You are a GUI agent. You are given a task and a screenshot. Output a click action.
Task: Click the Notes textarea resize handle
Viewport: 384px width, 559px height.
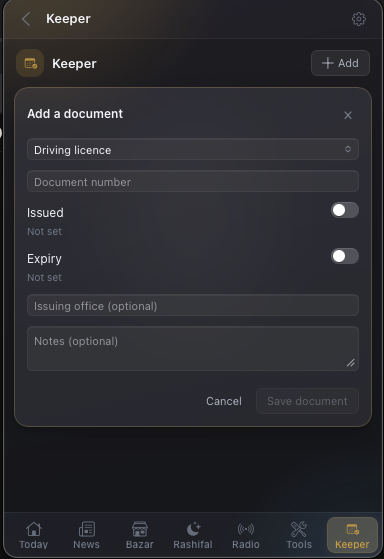351,363
